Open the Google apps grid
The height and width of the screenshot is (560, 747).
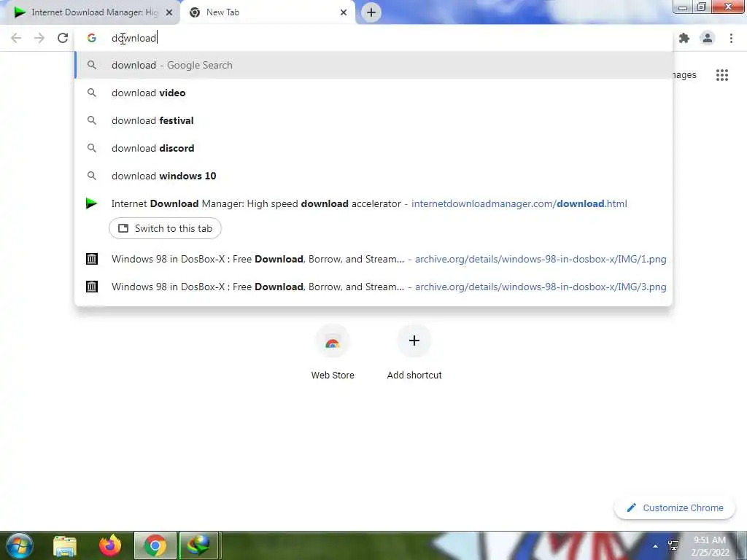pyautogui.click(x=721, y=75)
